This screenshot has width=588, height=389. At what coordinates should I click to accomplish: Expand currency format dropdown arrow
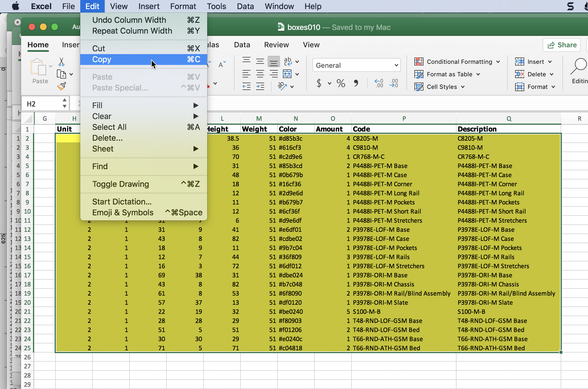pos(330,83)
